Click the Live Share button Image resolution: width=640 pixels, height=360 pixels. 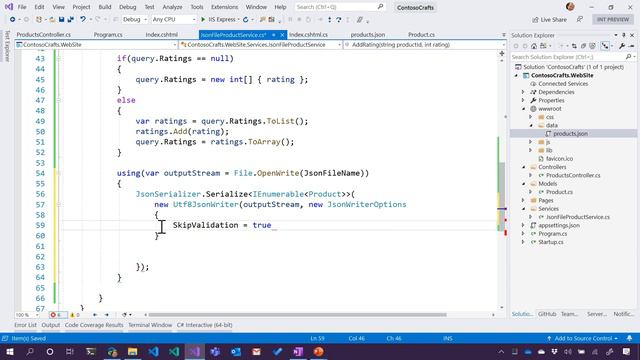click(549, 19)
